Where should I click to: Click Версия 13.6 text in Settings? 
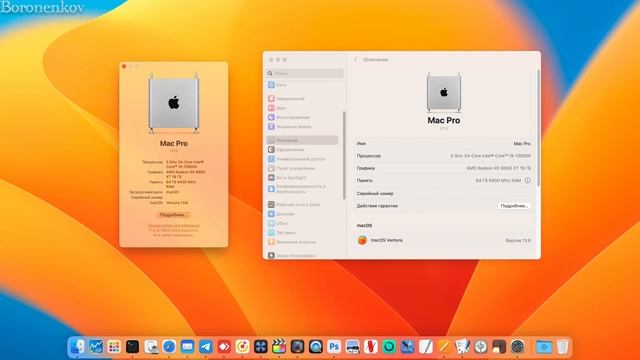click(x=518, y=240)
